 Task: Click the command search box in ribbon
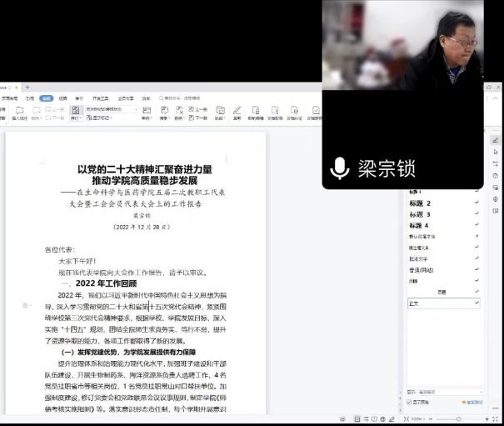click(x=182, y=98)
